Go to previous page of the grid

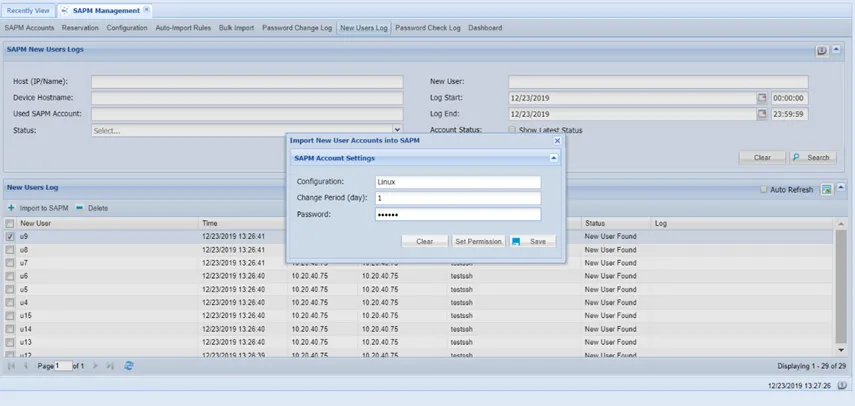(26, 366)
